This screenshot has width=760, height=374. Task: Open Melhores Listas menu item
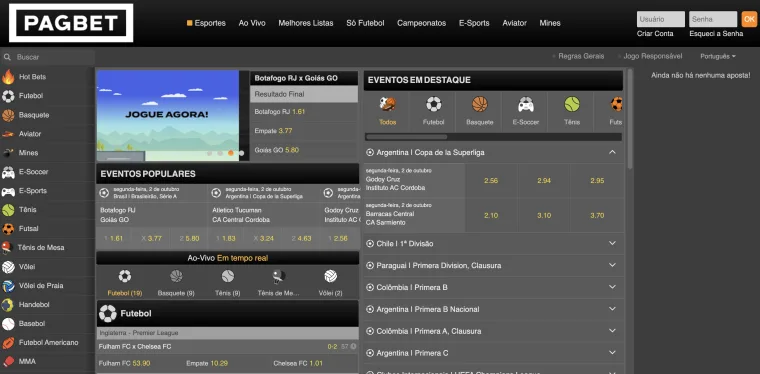[x=306, y=23]
